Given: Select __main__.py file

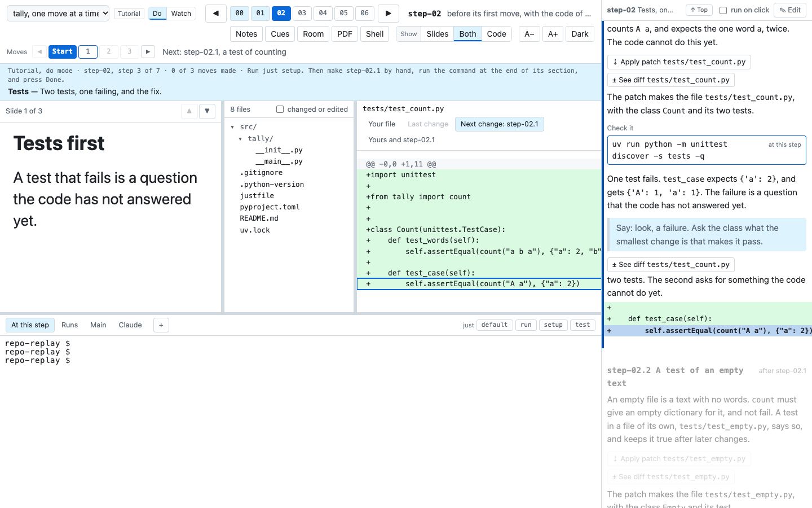Looking at the screenshot, I should pyautogui.click(x=279, y=161).
